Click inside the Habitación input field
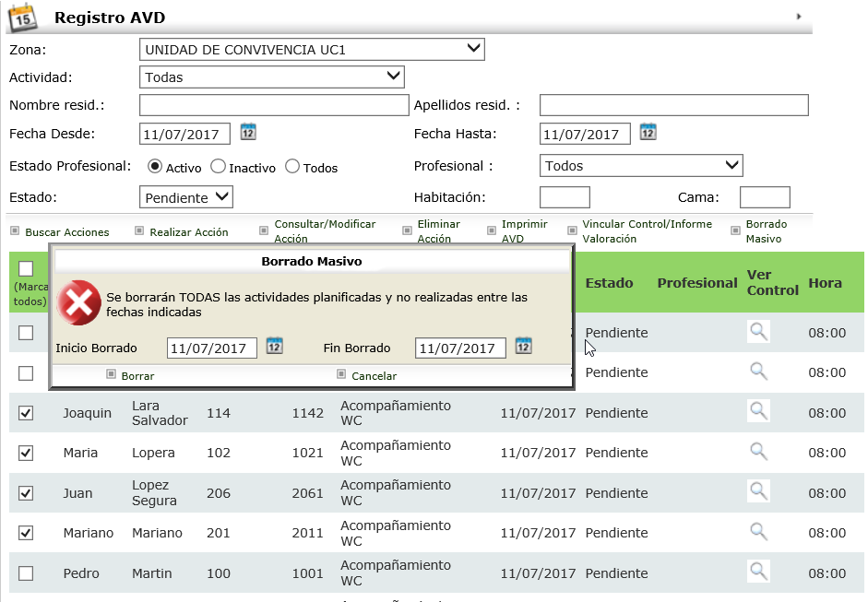 point(564,196)
